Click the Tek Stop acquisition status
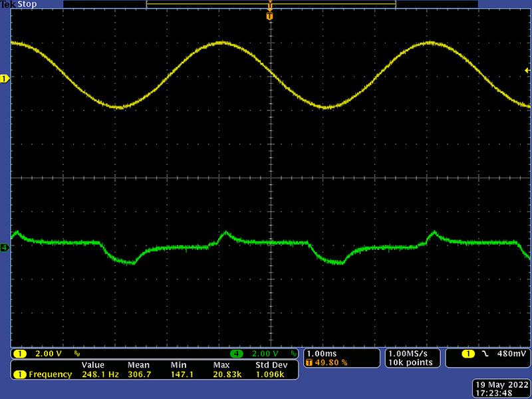The image size is (532, 399). coord(19,5)
